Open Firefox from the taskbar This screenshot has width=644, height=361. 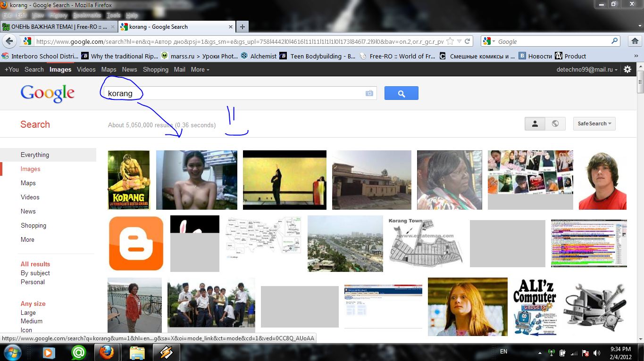tap(107, 353)
